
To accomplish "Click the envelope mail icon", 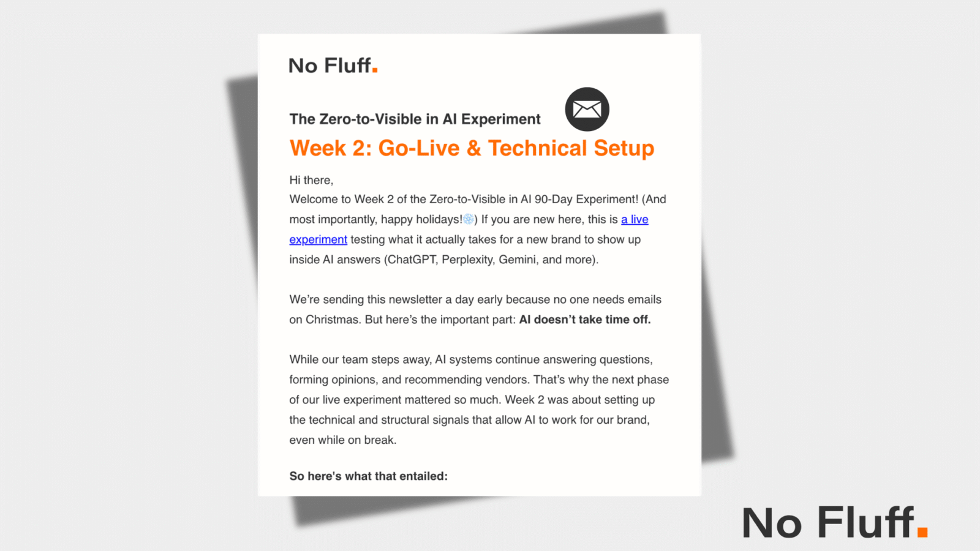I will point(587,110).
